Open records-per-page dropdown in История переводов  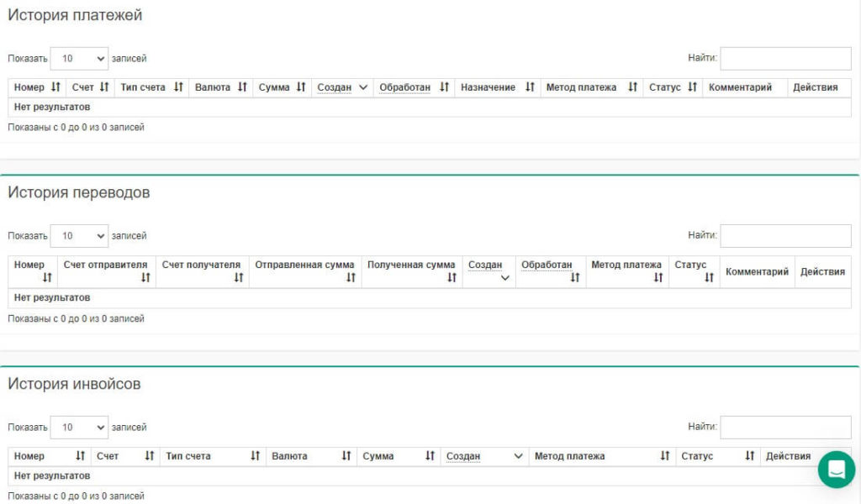click(x=79, y=236)
